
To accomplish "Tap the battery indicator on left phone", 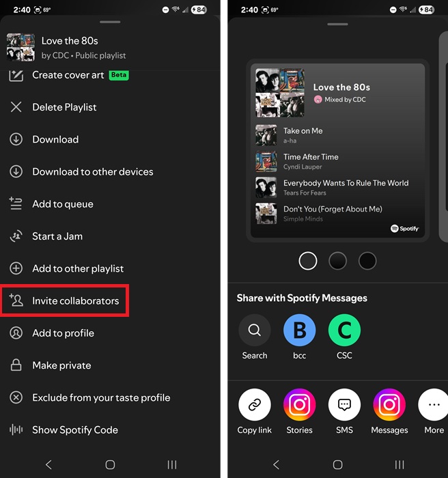I will 199,10.
